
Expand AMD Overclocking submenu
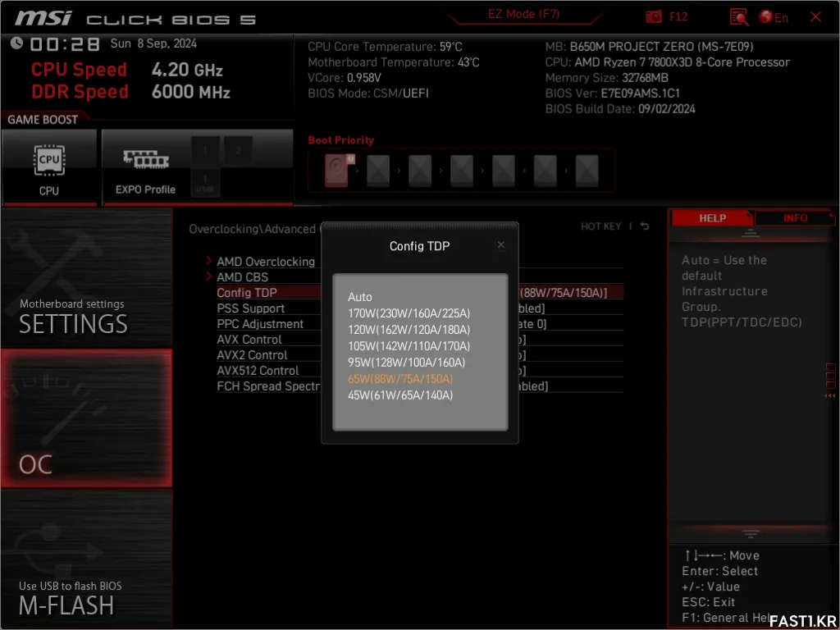tap(266, 262)
